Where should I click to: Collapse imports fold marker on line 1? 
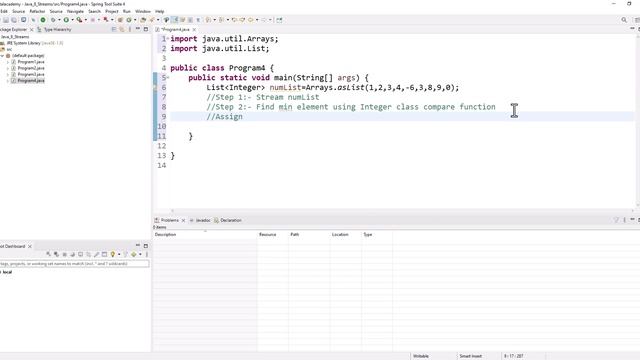tap(168, 39)
